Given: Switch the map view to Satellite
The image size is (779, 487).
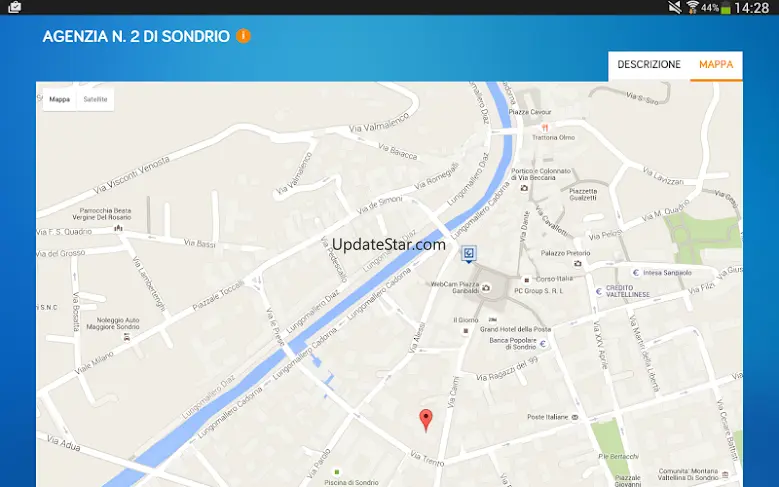Looking at the screenshot, I should [95, 99].
